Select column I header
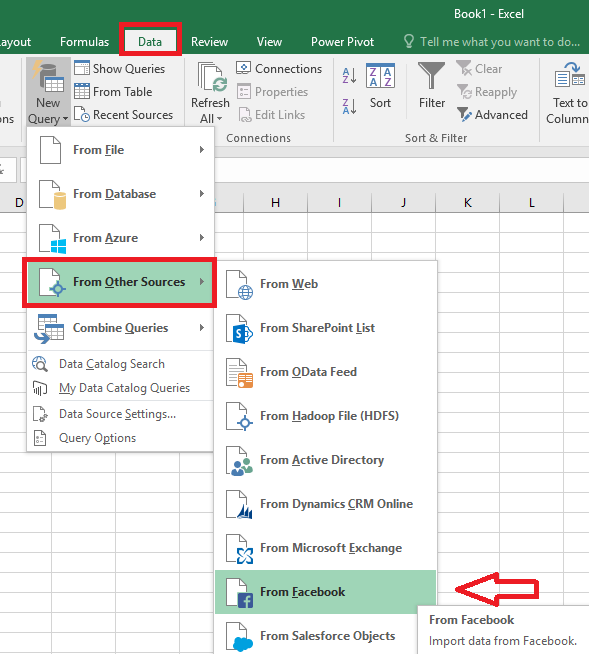This screenshot has width=589, height=654. click(340, 203)
